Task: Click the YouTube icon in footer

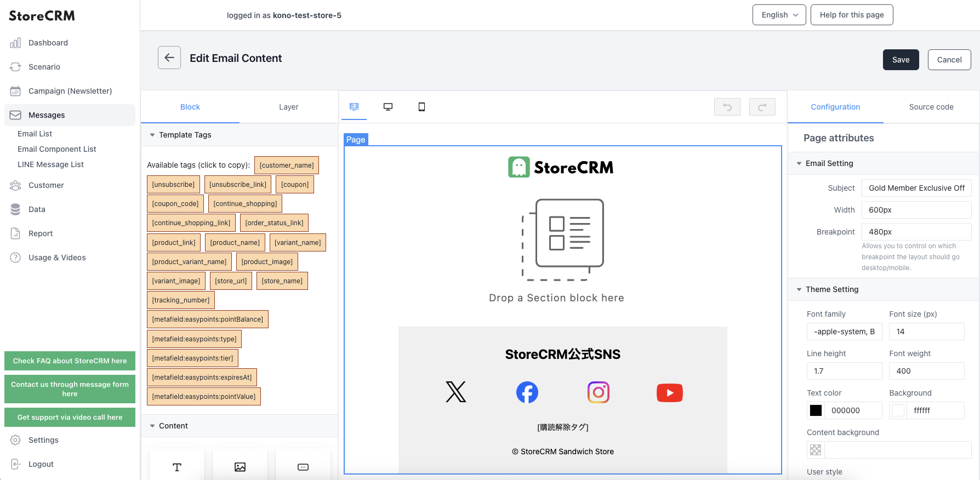Action: tap(670, 392)
